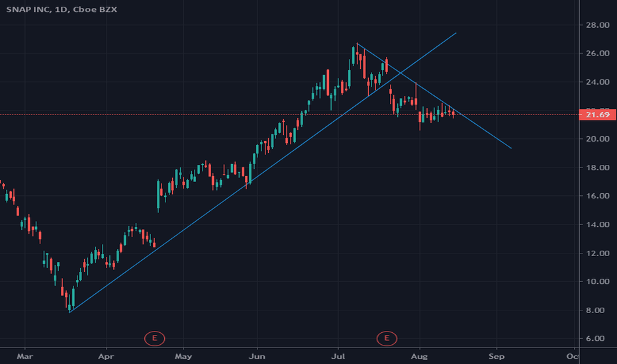Click the 28.00 price axis label
Viewport: 617px width, 364px height.
click(x=597, y=25)
